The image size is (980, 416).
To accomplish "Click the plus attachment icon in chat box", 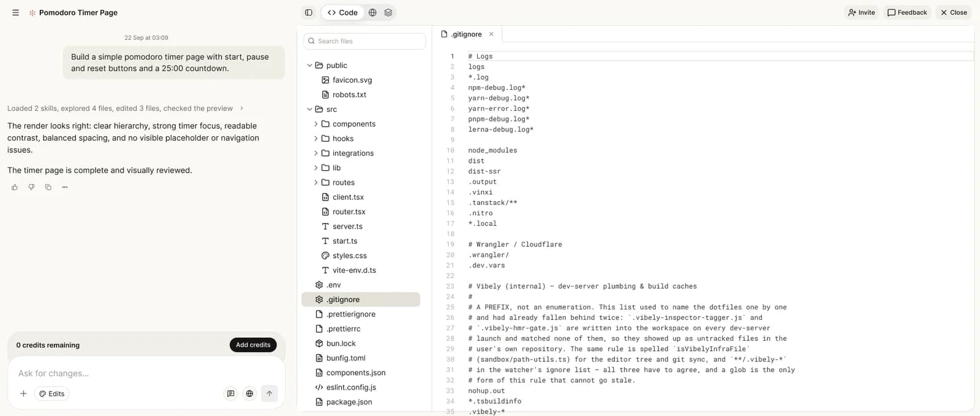I will (23, 393).
